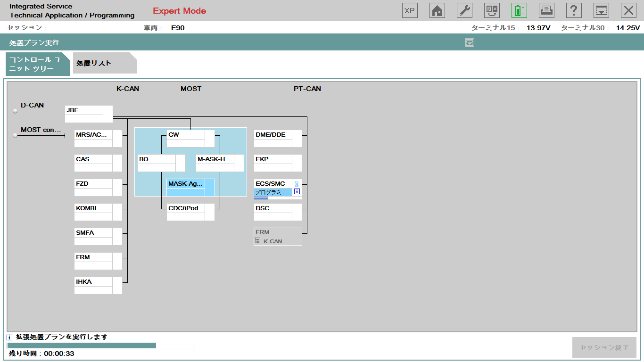This screenshot has width=644, height=362.
Task: Select the コントロール ユニット ツリー tab
Action: point(35,64)
